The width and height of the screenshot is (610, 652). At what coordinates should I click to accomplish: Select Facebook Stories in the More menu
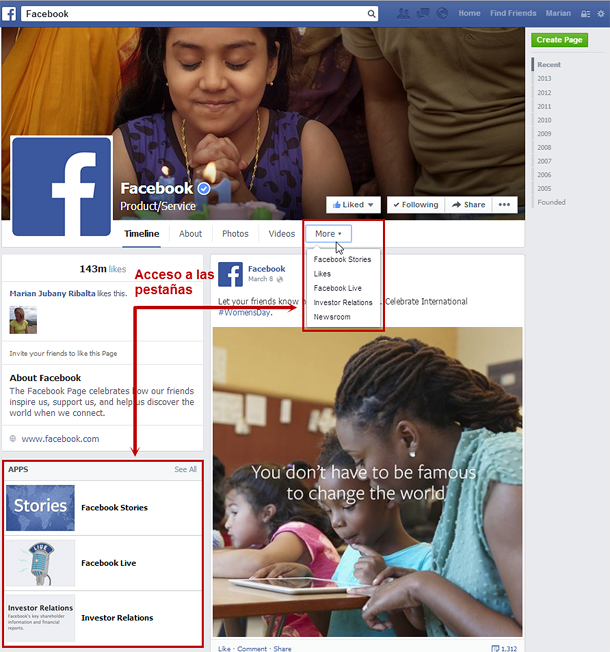(343, 259)
